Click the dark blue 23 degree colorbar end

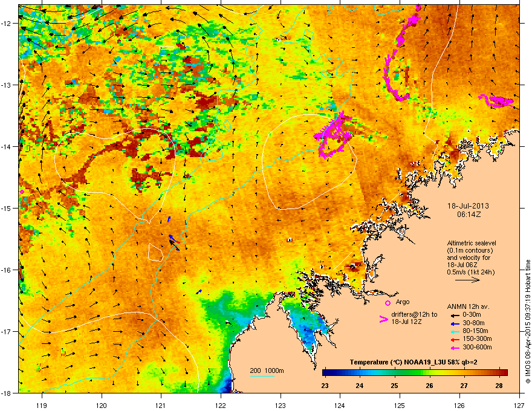[x=326, y=373]
